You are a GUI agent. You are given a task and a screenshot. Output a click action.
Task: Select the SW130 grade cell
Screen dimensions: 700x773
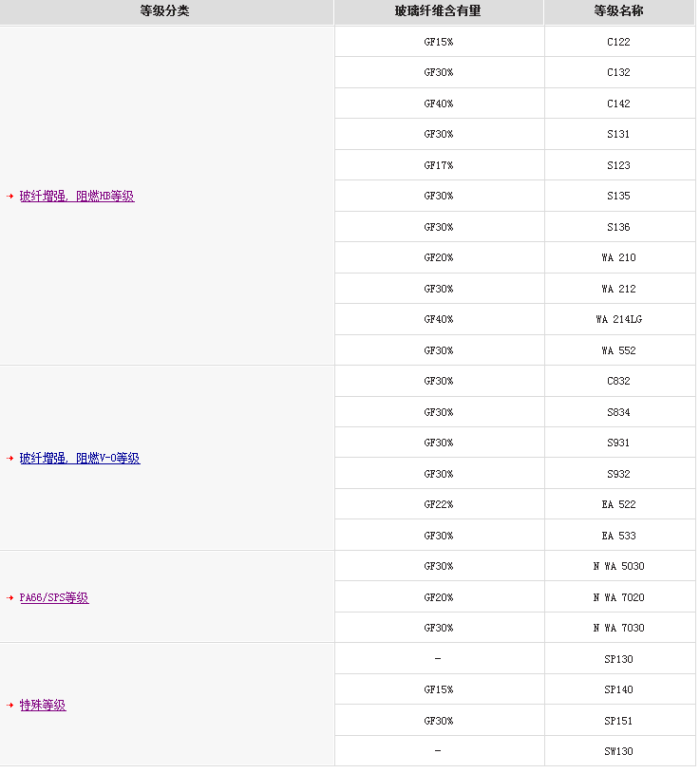(x=618, y=751)
